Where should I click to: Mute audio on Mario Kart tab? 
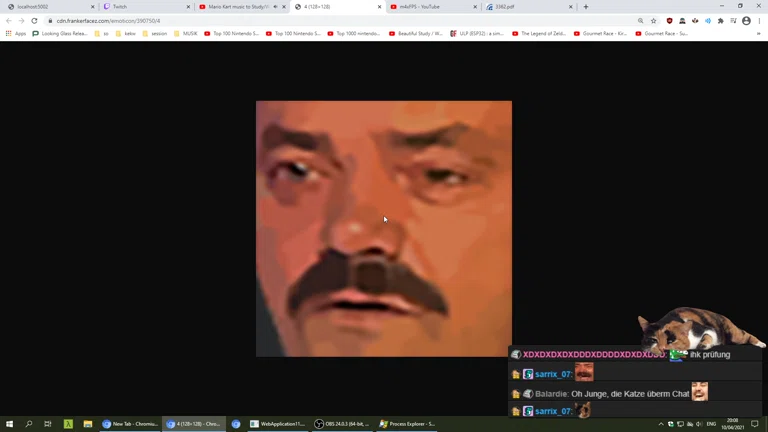point(275,7)
